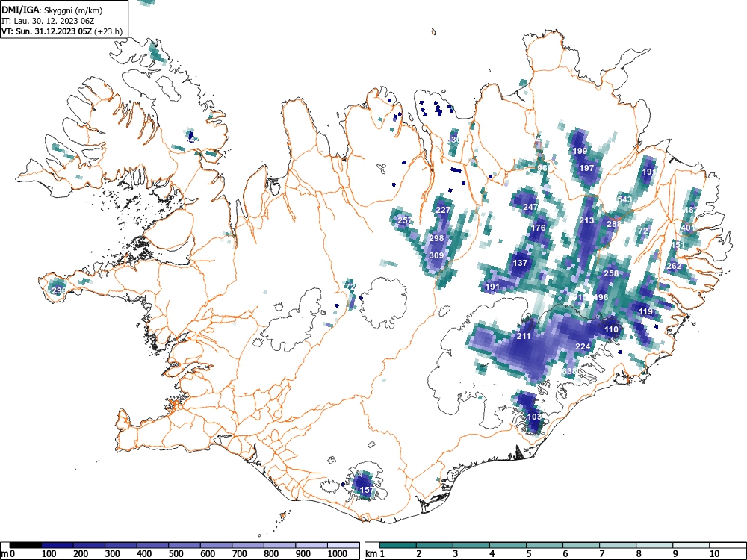Click the navy 100–200 m legend swatch
Image resolution: width=747 pixels, height=560 pixels.
(x=58, y=545)
